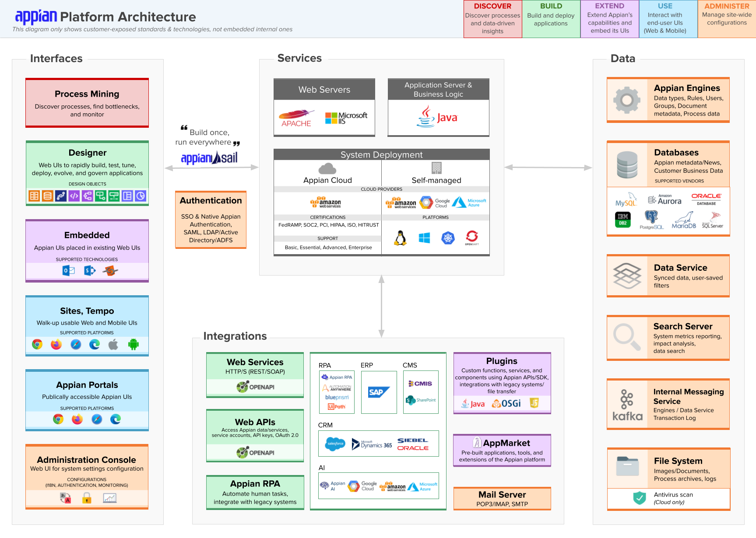Click the lock icon in Administration Console
This screenshot has height=538, width=756.
[x=87, y=498]
